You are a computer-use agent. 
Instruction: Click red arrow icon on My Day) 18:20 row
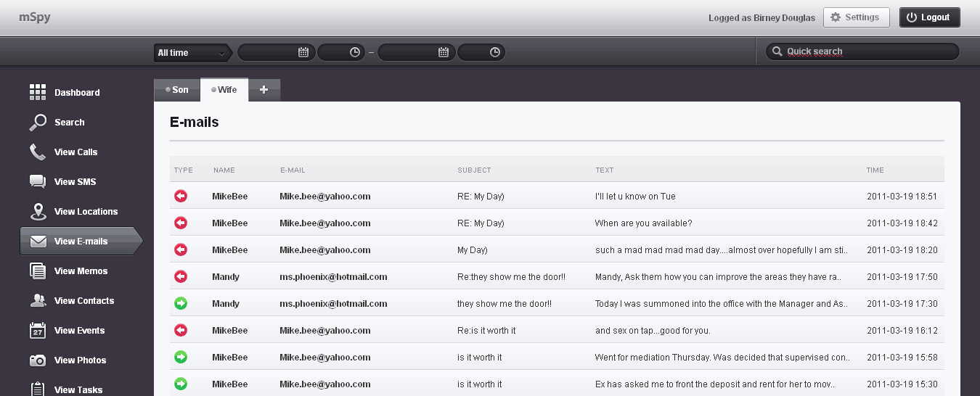coord(181,249)
